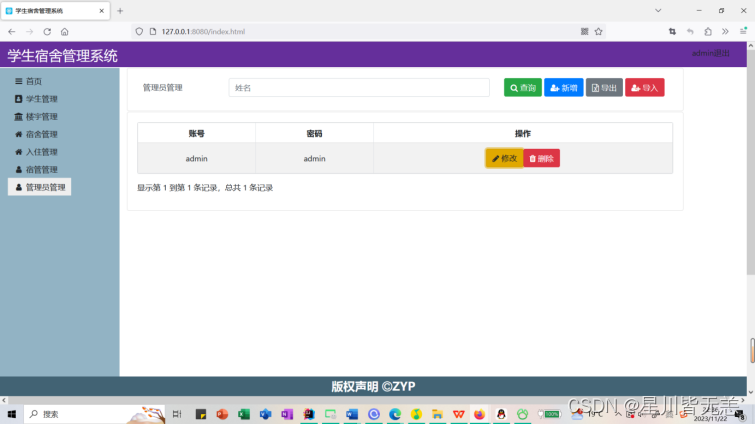Open OneNote from the taskbar
The width and height of the screenshot is (755, 425).
click(287, 414)
